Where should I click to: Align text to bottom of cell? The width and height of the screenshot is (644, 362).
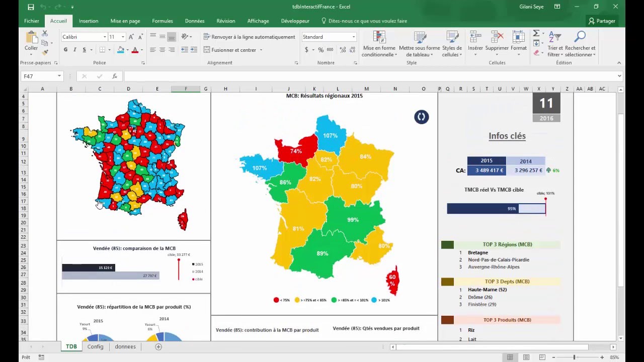click(x=172, y=37)
